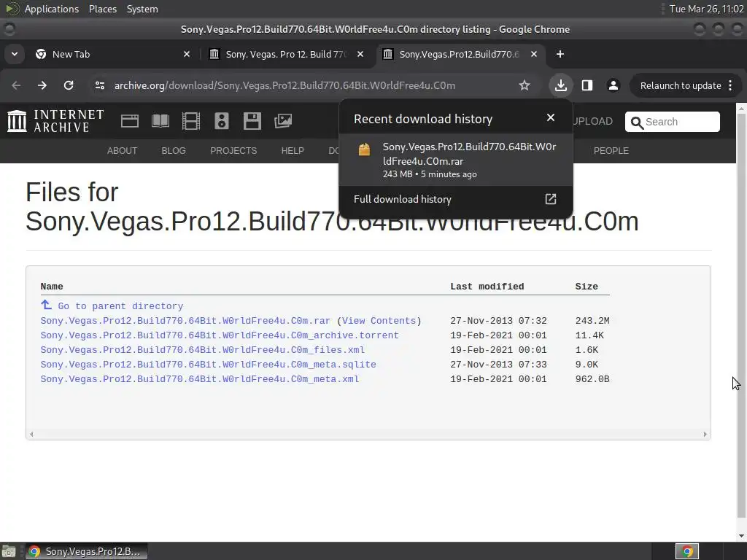Close the 'Sony. Vegas. Pro 12. Build' tab
Screen dimensions: 747x560
pos(360,54)
